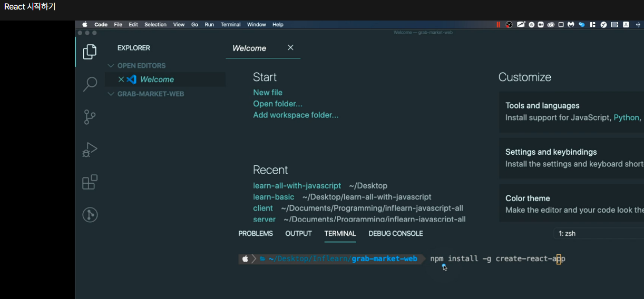Click the 'Customize' heading

pos(525,77)
